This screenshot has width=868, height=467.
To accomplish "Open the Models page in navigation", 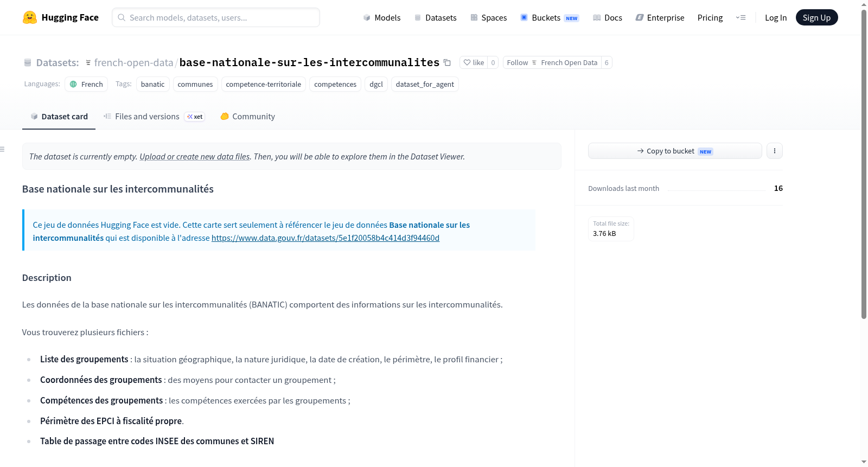I will pyautogui.click(x=382, y=17).
